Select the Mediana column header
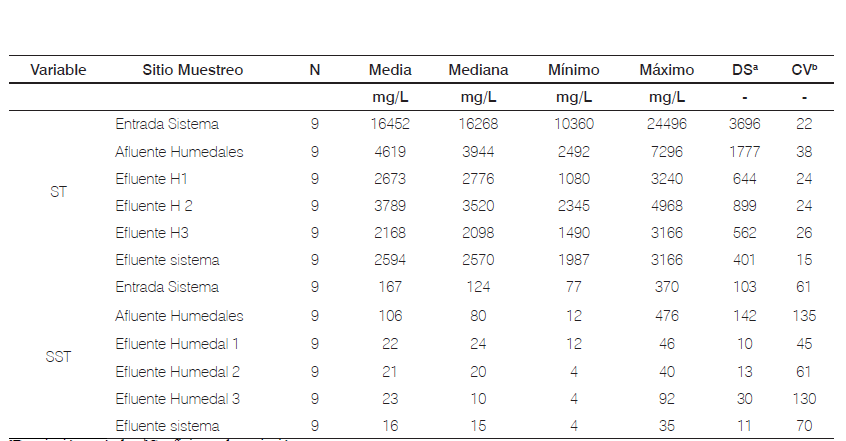The image size is (846, 441). 478,70
